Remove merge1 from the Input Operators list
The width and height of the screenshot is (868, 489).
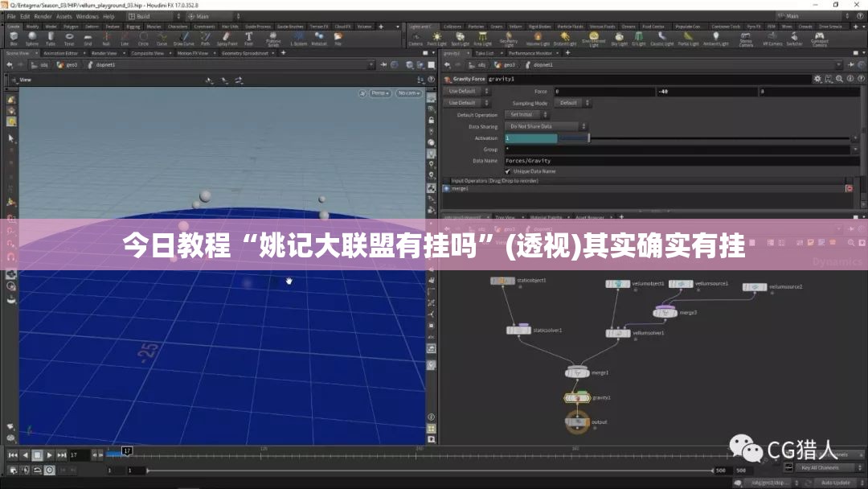coord(850,189)
